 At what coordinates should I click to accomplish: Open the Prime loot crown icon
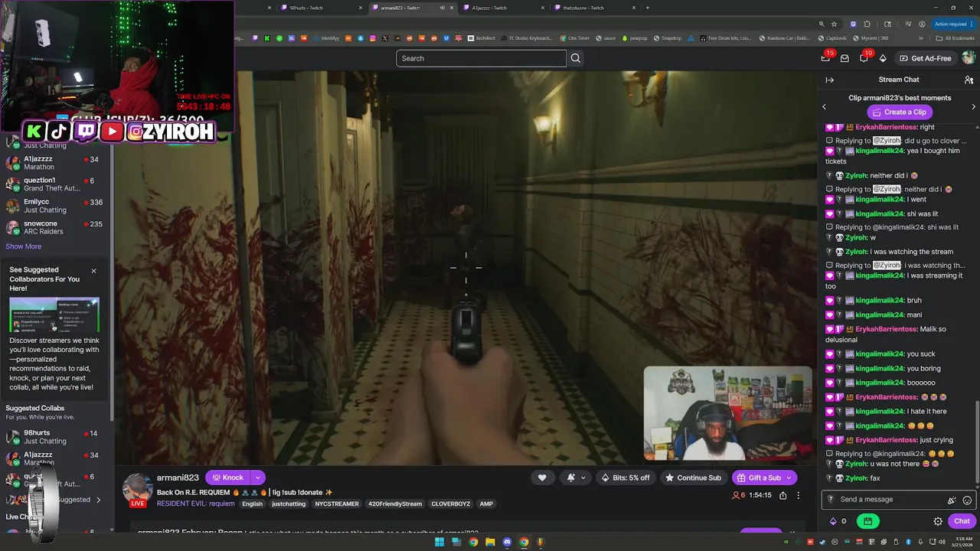click(x=825, y=58)
